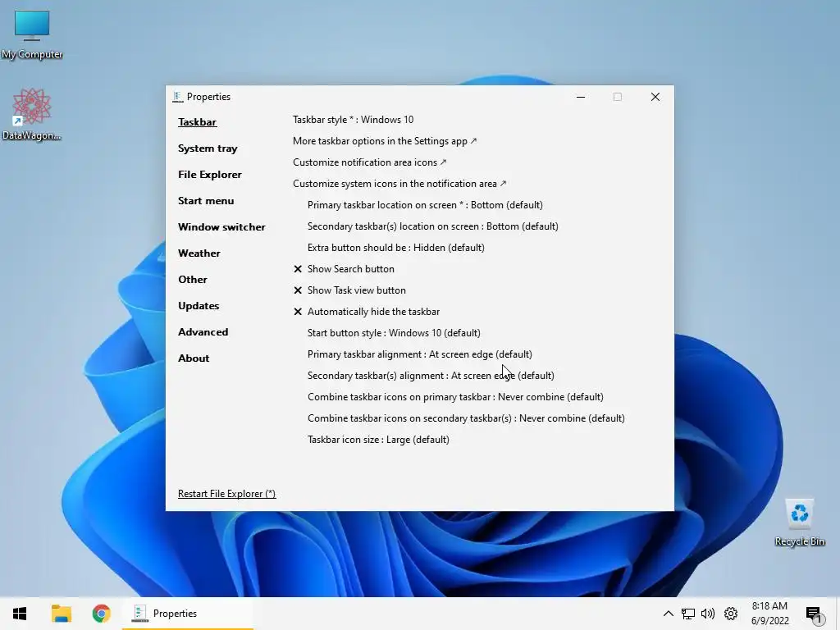Toggle Show Task view button
The image size is (840, 630).
349,290
